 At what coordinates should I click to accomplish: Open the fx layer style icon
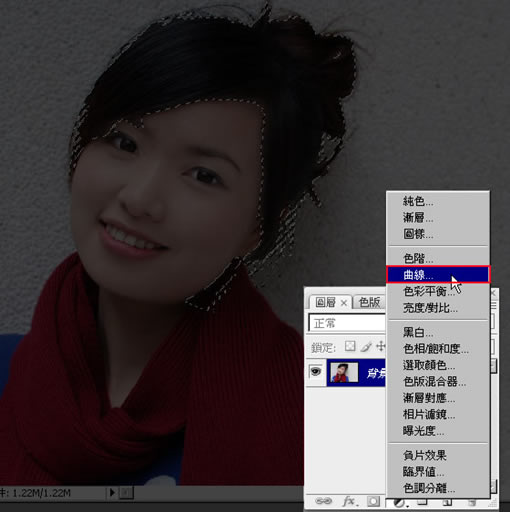pyautogui.click(x=349, y=501)
